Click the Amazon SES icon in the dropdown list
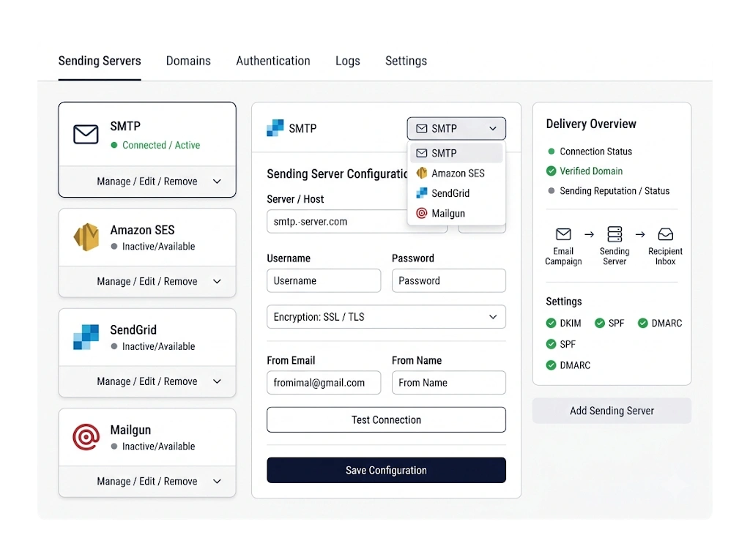Viewport: 750px width, 560px height. pyautogui.click(x=421, y=173)
